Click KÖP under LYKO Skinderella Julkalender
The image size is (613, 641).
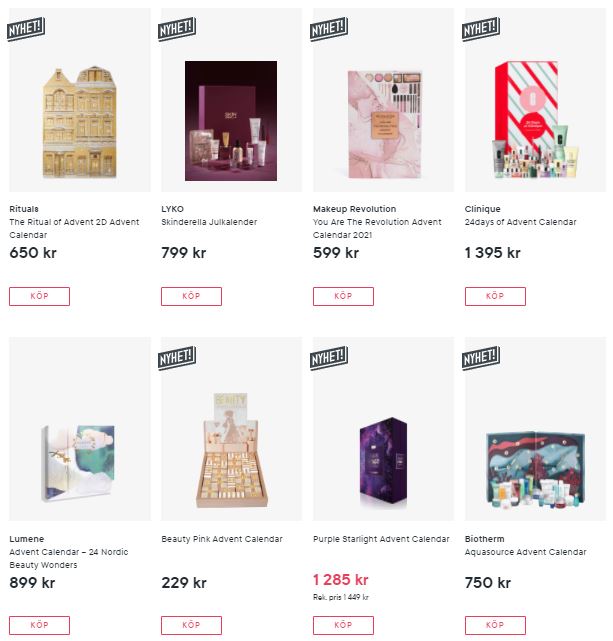191,296
